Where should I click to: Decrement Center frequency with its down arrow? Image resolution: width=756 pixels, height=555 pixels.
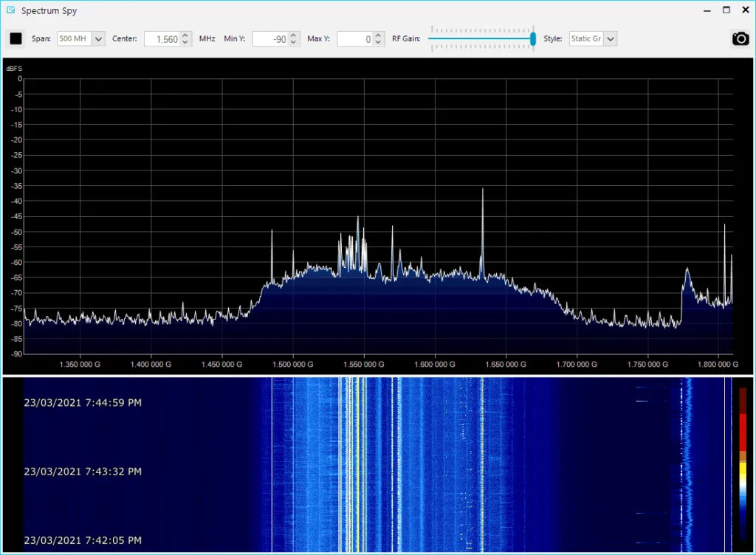pos(184,42)
